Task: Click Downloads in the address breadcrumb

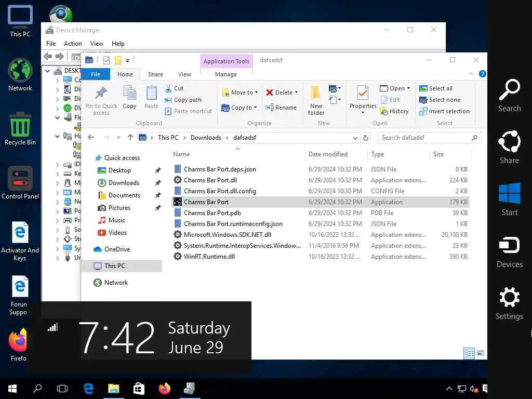Action: (206, 137)
